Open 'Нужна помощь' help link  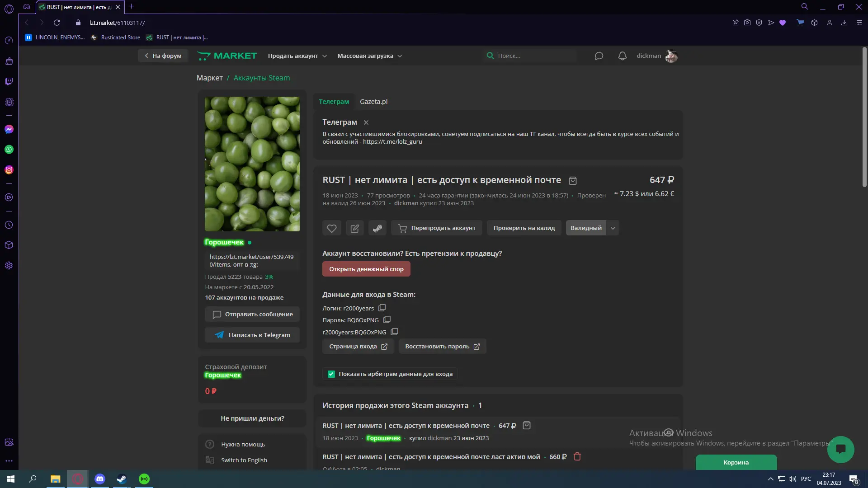243,445
